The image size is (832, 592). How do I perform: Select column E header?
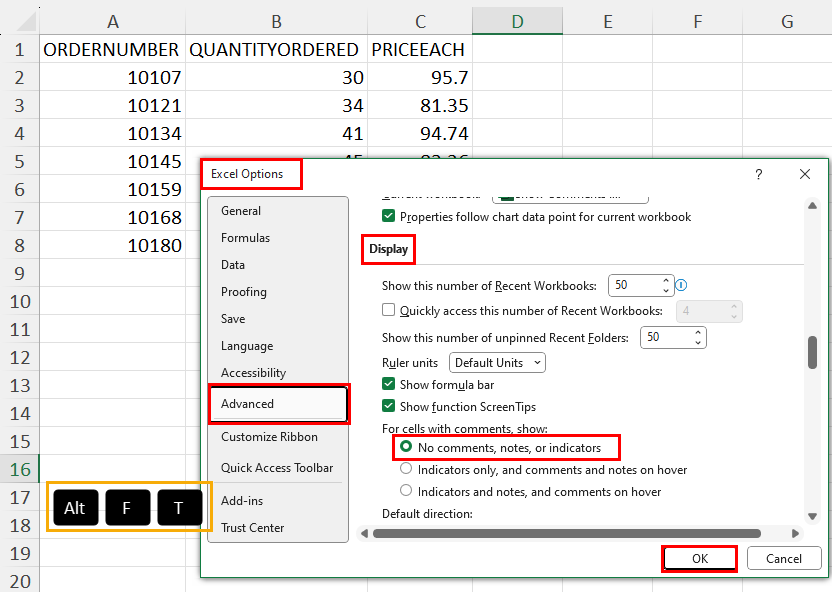click(x=608, y=22)
